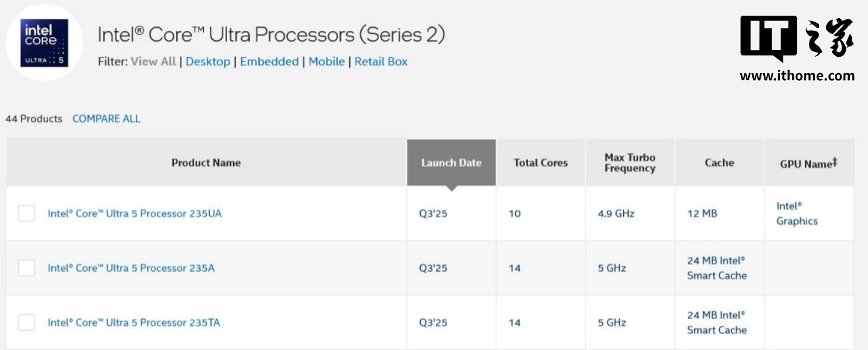Filter products by Desktop
Image resolution: width=868 pixels, height=350 pixels.
[208, 62]
